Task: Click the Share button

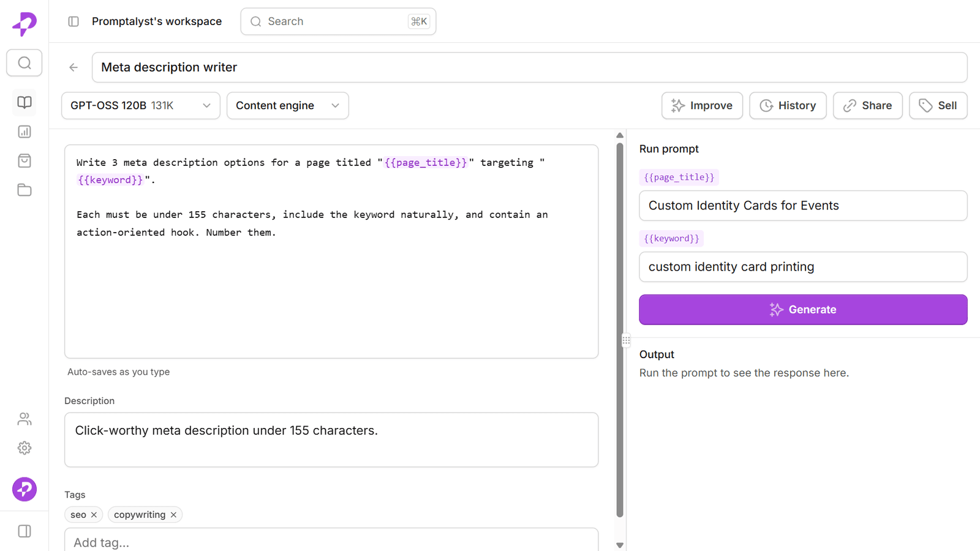Action: (867, 106)
